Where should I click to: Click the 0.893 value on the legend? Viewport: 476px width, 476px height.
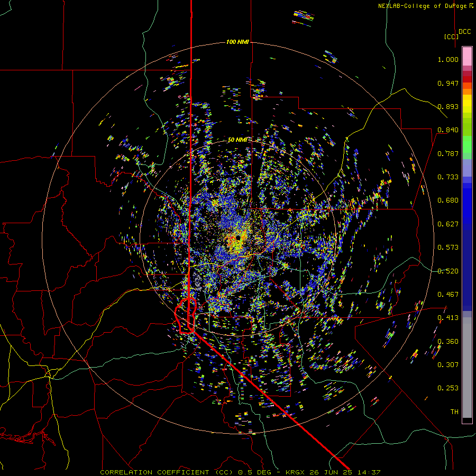[448, 106]
